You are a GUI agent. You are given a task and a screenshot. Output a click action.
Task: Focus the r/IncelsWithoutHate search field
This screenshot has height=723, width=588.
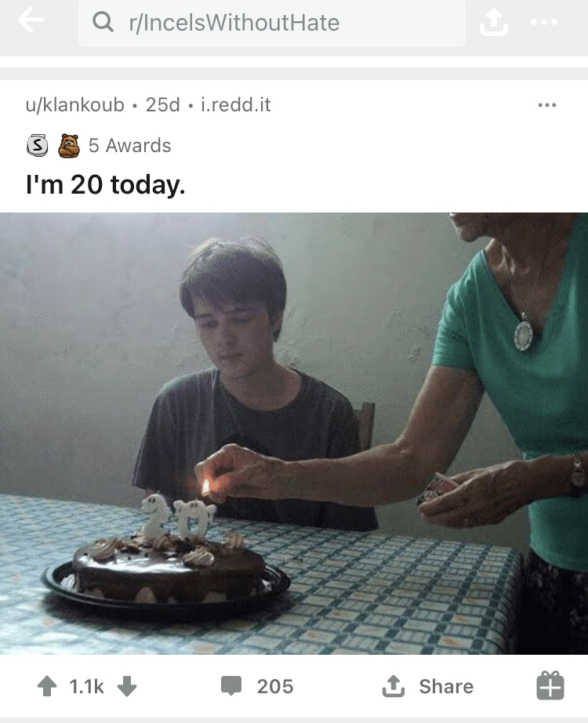(x=271, y=23)
